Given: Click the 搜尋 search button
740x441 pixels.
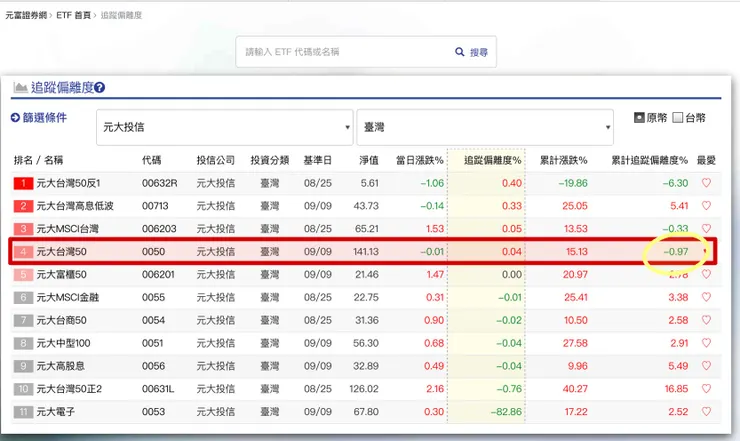Looking at the screenshot, I should click(x=479, y=52).
